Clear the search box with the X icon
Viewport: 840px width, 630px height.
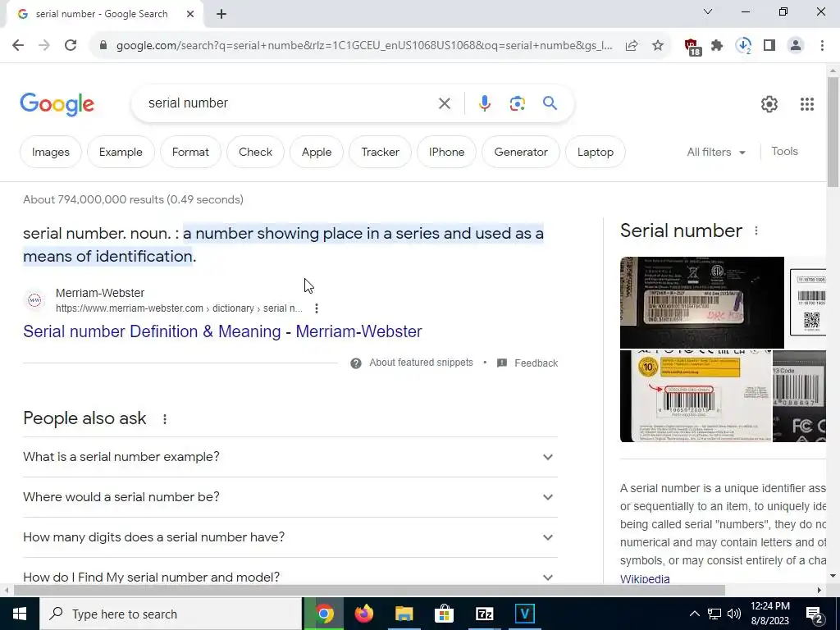pyautogui.click(x=445, y=103)
